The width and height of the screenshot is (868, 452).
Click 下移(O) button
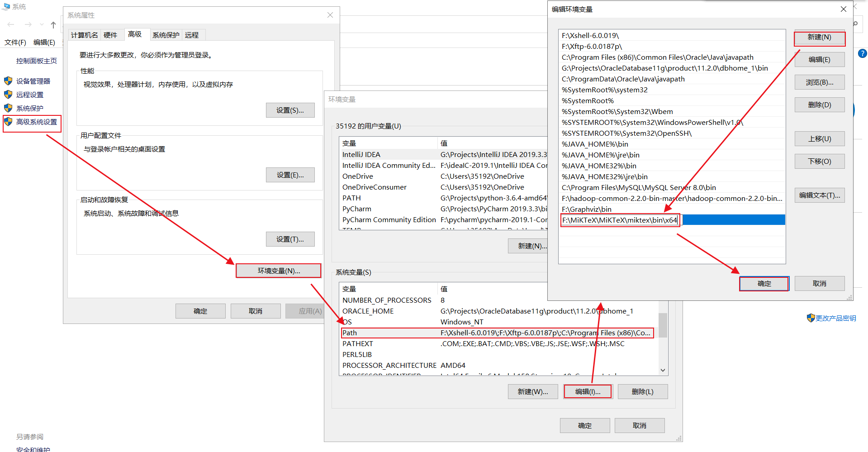(x=820, y=161)
